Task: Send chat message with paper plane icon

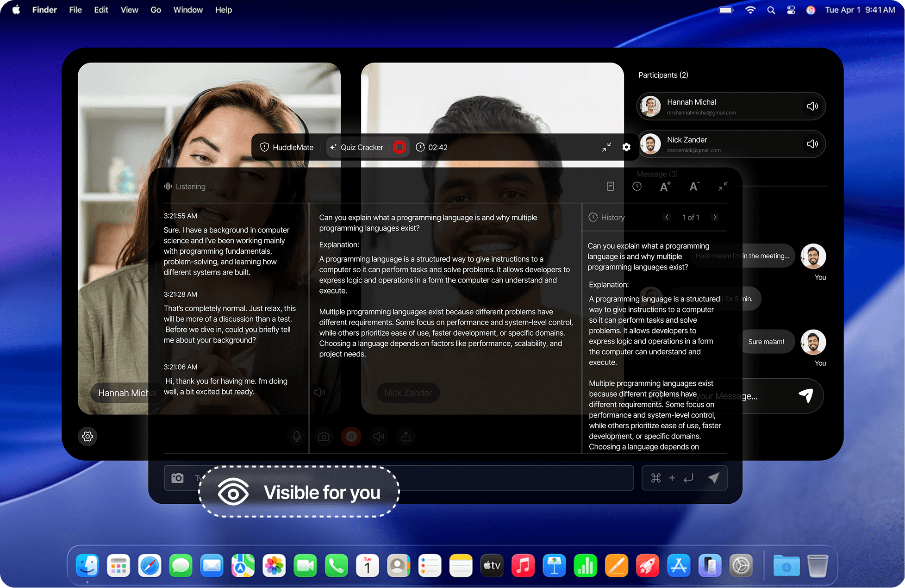Action: pyautogui.click(x=806, y=396)
